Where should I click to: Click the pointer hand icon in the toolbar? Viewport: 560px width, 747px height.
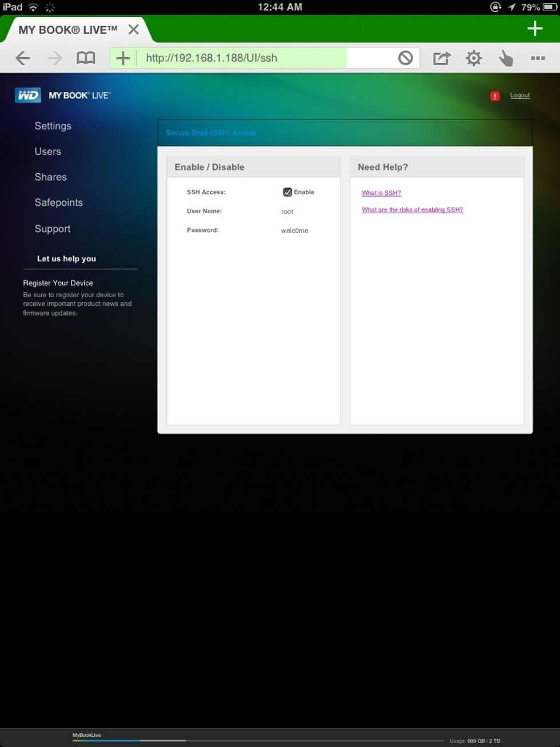[x=506, y=58]
